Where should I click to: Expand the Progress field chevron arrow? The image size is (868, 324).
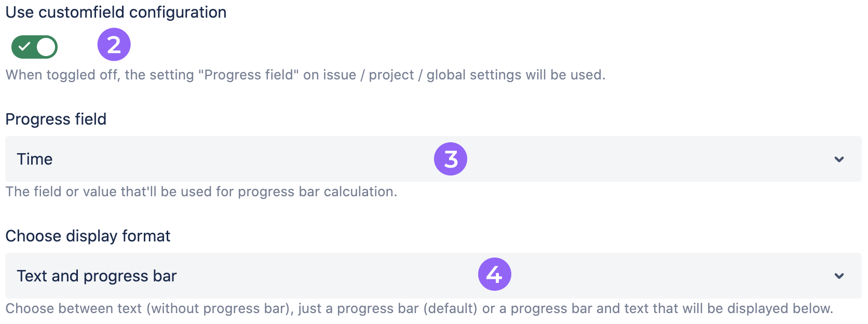click(x=839, y=159)
